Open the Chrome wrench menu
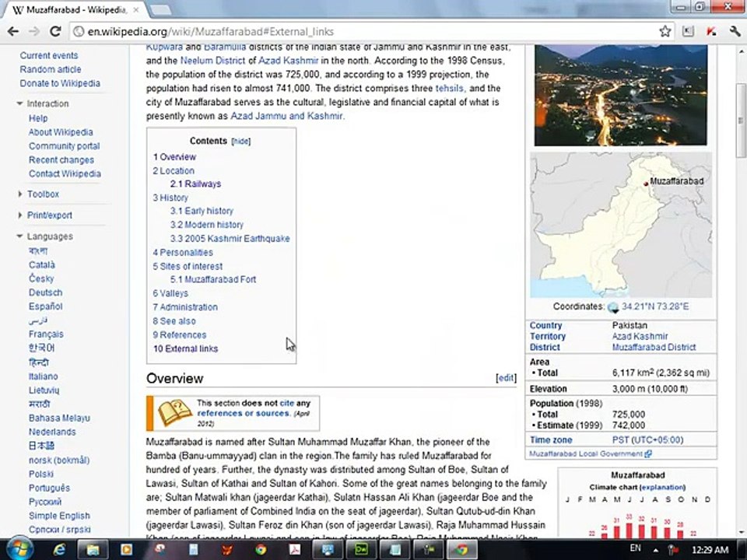Viewport: 747px width, 560px height. [x=735, y=31]
